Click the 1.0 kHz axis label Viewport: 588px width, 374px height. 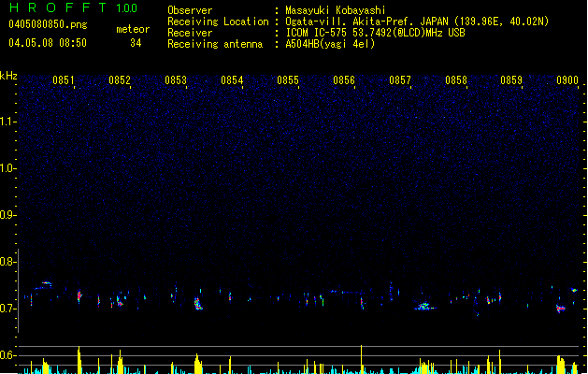[x=7, y=168]
